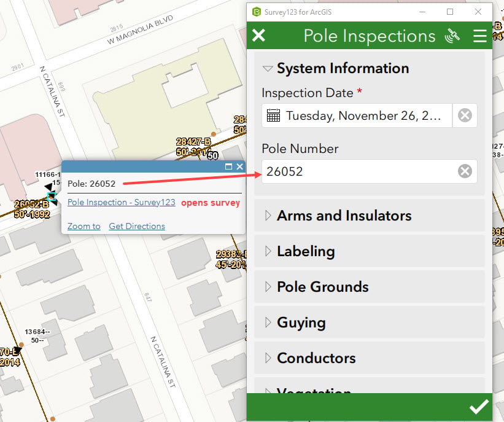Click the black triangle marker near 2014 label

point(17,350)
